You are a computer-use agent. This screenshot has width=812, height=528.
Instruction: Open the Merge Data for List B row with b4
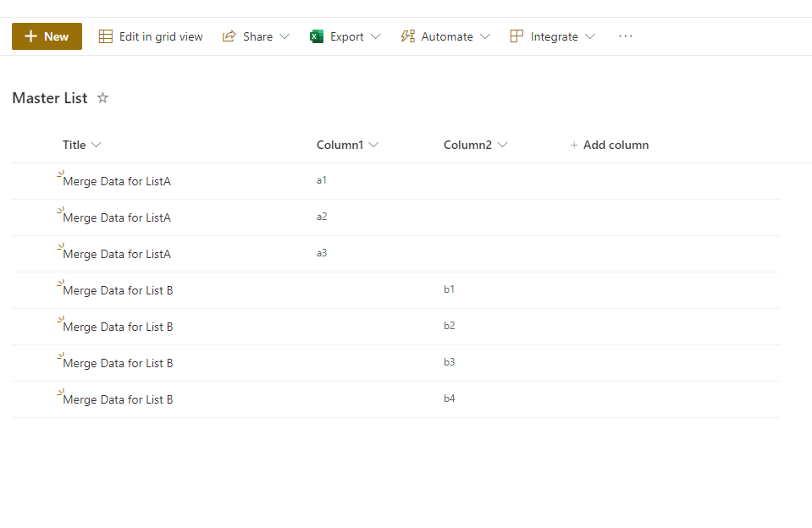coord(118,399)
